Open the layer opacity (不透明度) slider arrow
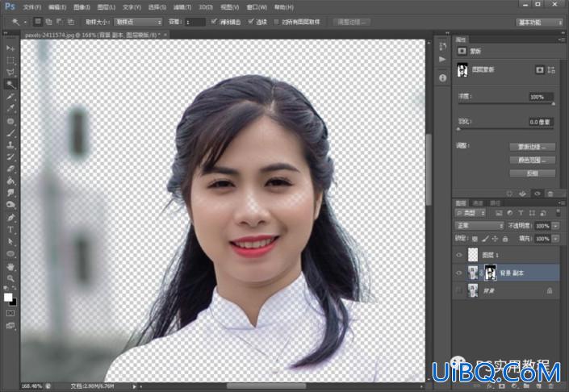Image resolution: width=569 pixels, height=392 pixels. (555, 226)
